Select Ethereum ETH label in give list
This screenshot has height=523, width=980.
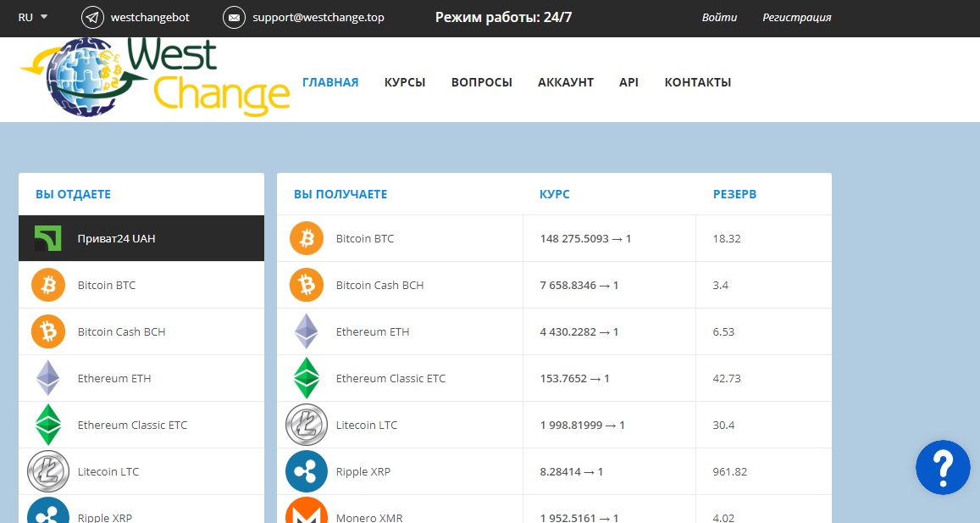click(x=114, y=379)
